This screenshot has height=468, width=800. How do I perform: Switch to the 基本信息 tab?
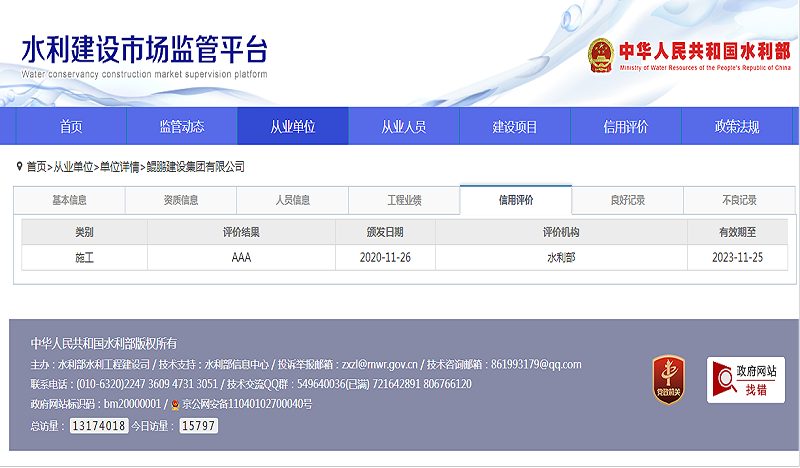(69, 200)
